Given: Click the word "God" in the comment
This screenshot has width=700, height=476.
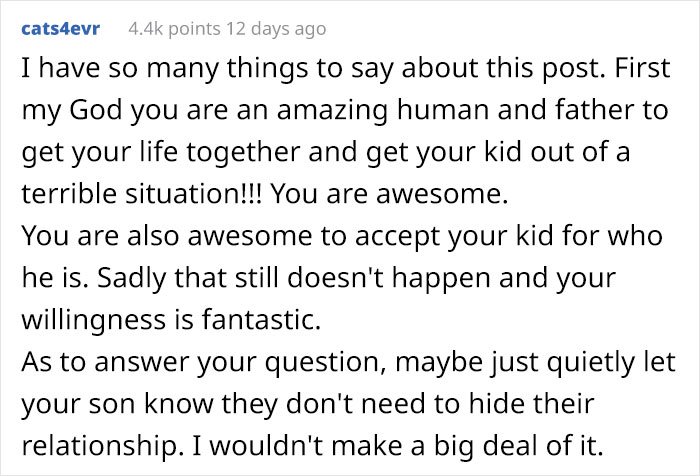Looking at the screenshot, I should [96, 110].
